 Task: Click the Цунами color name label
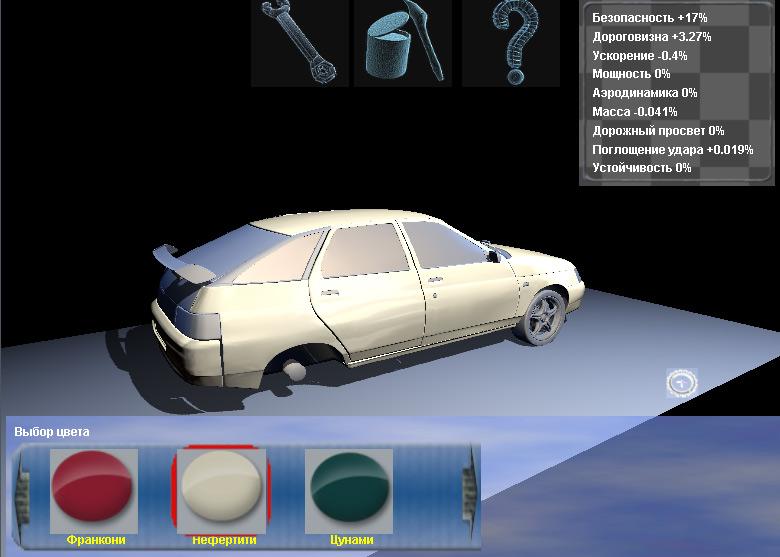pyautogui.click(x=351, y=540)
